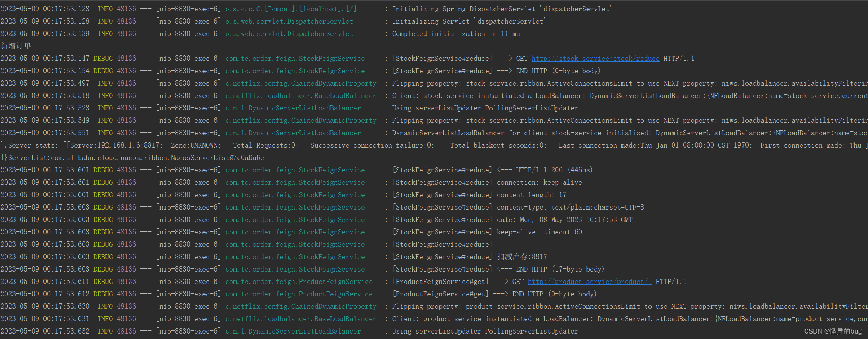
Task: Click 'keep-alive: timeout=60' header text
Action: tap(539, 232)
